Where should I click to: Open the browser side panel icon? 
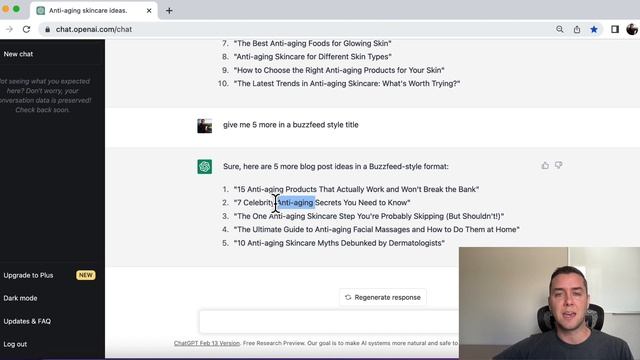[x=615, y=29]
